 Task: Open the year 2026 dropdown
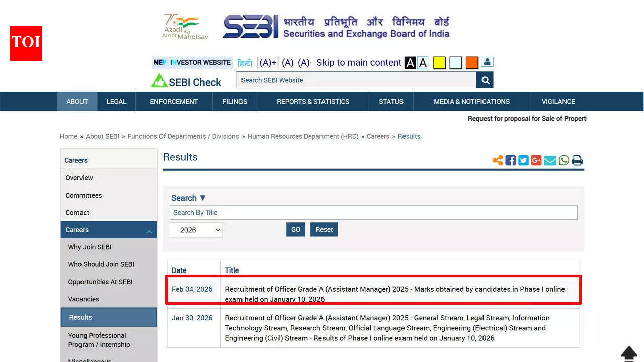(196, 230)
